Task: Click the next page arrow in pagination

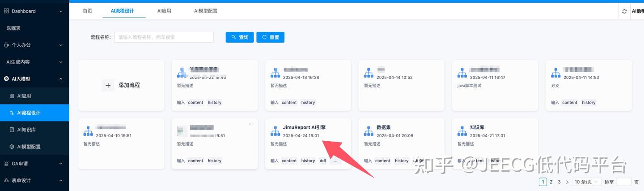Action: [567, 182]
